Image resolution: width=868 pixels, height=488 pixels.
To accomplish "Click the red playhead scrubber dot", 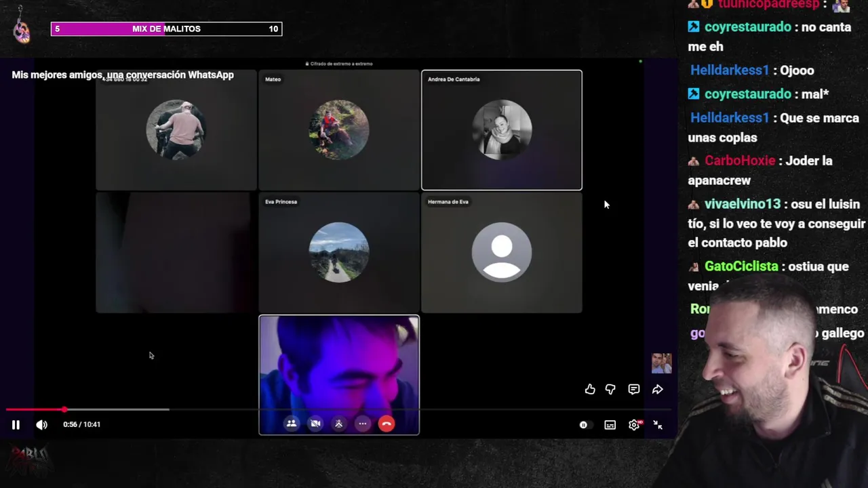I will [64, 409].
